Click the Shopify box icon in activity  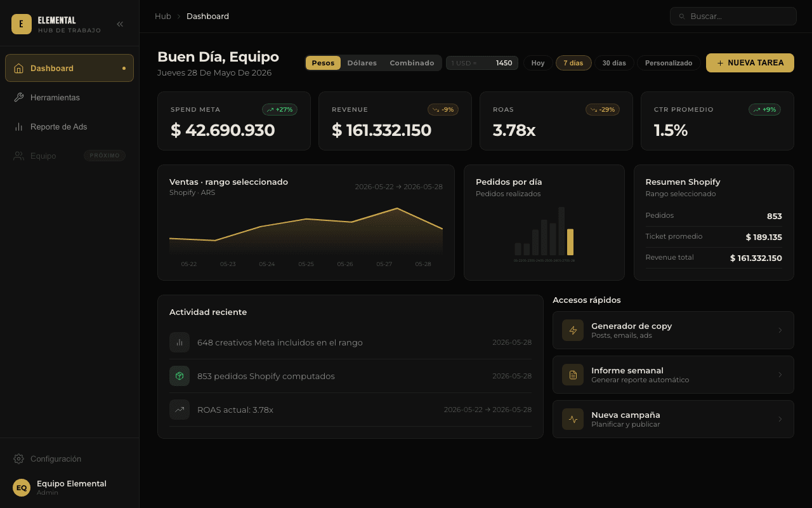[180, 376]
